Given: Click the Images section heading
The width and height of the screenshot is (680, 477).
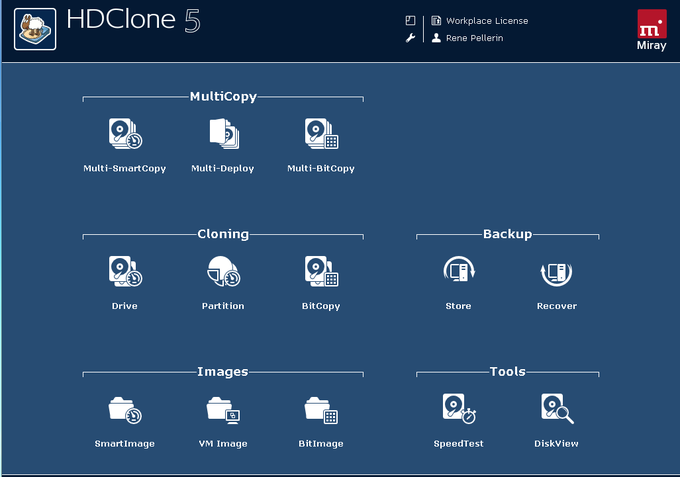Looking at the screenshot, I should click(223, 372).
